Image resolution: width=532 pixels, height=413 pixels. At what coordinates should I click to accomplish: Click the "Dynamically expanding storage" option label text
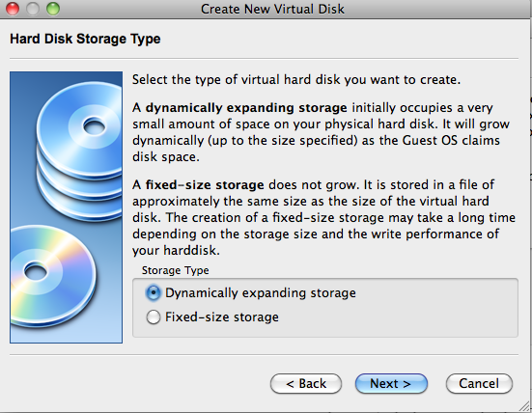tap(261, 293)
